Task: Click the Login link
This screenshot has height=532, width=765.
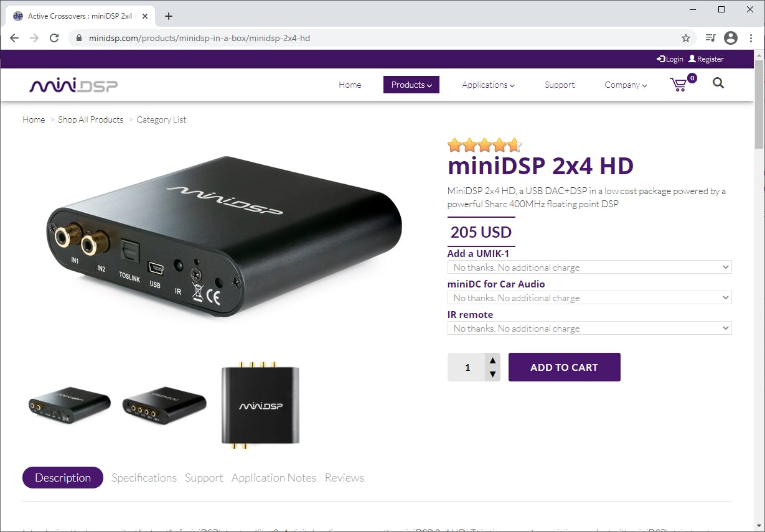Action: click(x=670, y=59)
